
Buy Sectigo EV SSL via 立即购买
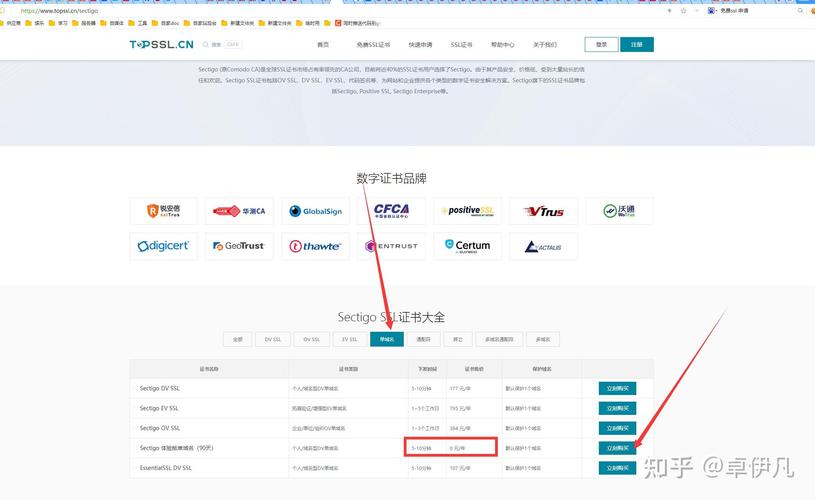pos(617,408)
